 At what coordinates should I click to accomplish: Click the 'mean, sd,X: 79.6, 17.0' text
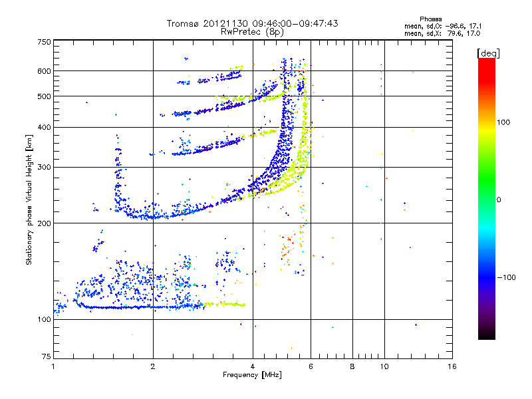pos(442,33)
